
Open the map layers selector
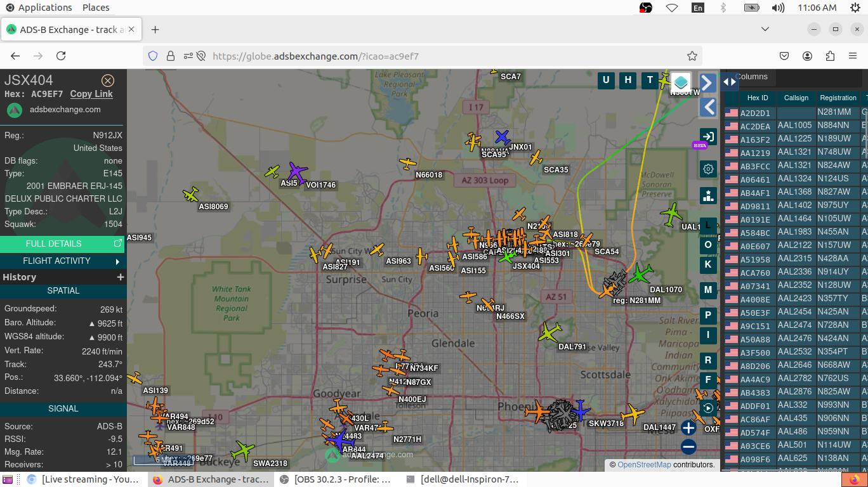click(681, 82)
